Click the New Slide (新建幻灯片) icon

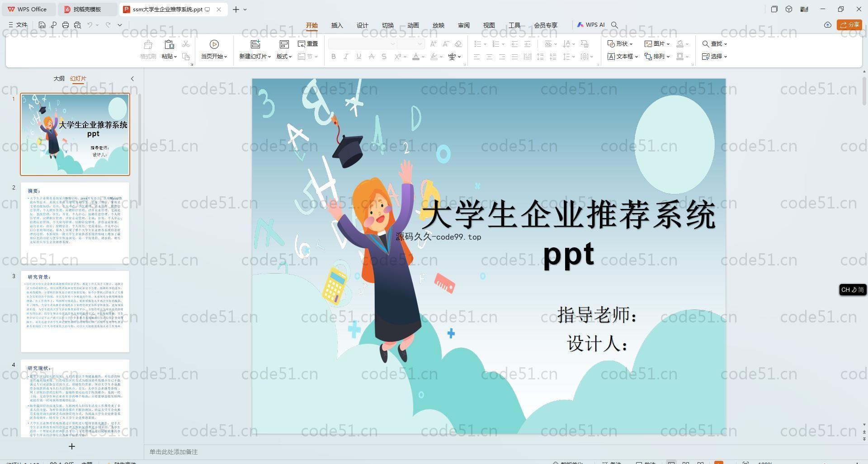tap(255, 44)
